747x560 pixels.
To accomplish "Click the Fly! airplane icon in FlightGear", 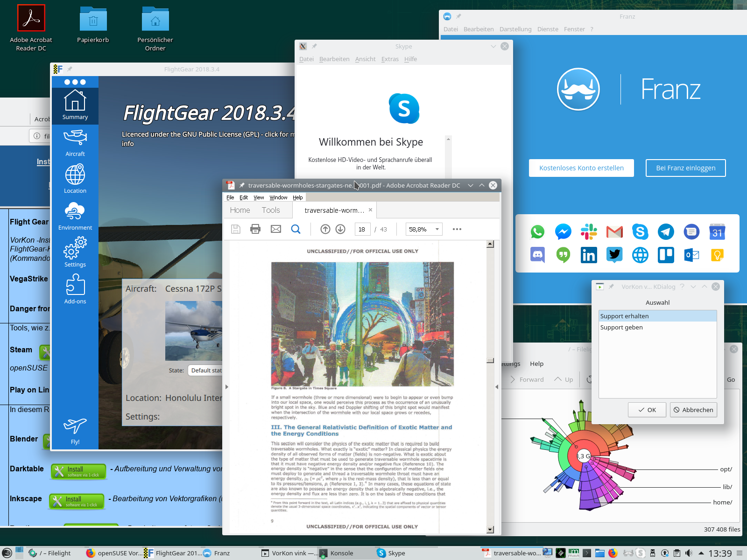I will coord(75,430).
